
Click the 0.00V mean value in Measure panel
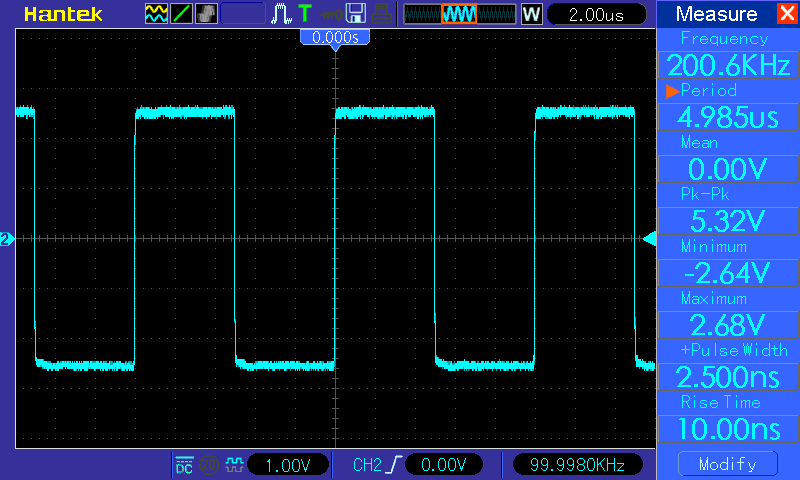tap(728, 169)
